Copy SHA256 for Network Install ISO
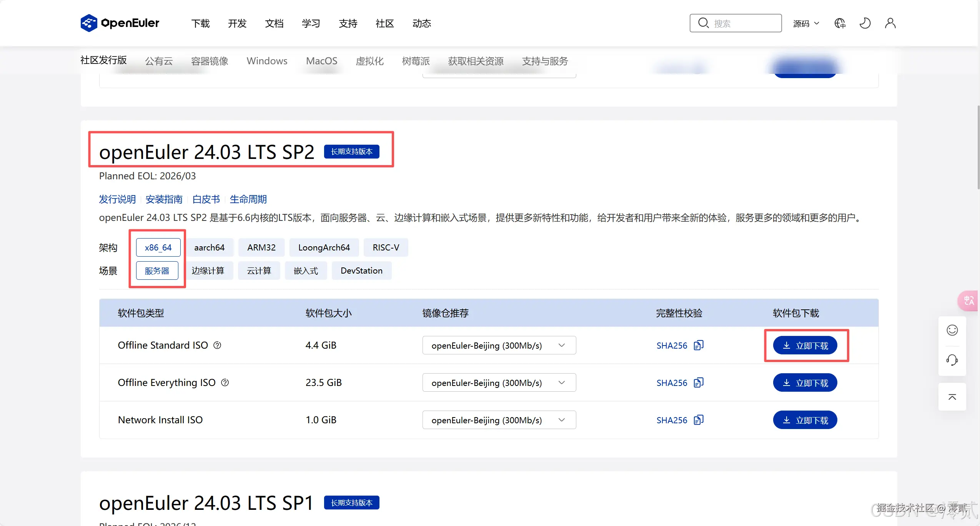 point(699,420)
